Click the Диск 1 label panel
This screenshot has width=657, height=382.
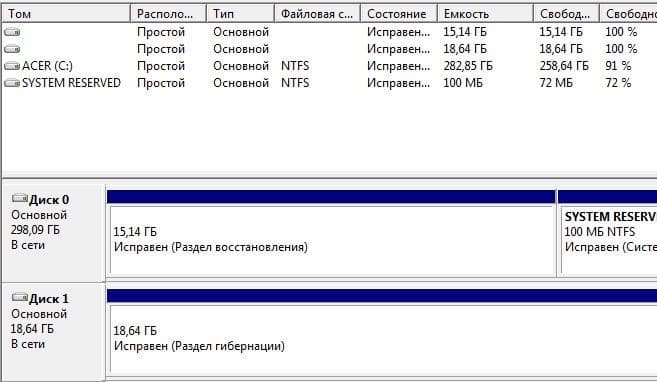54,332
